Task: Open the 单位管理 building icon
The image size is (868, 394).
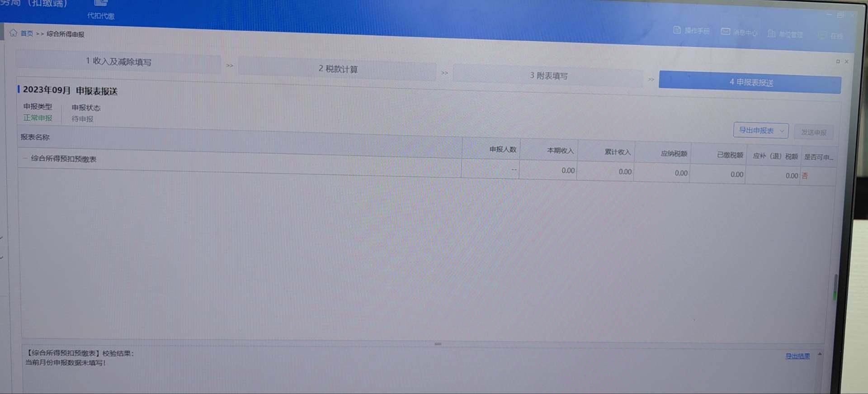Action: (x=771, y=33)
